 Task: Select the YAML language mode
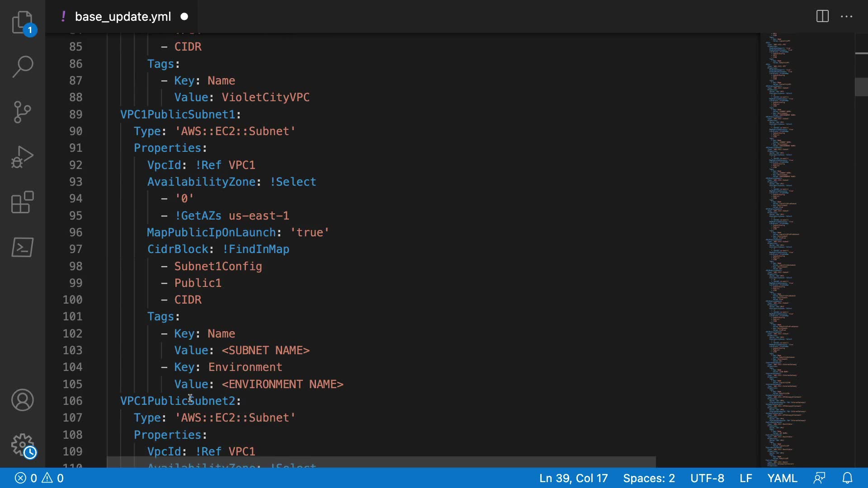[782, 478]
